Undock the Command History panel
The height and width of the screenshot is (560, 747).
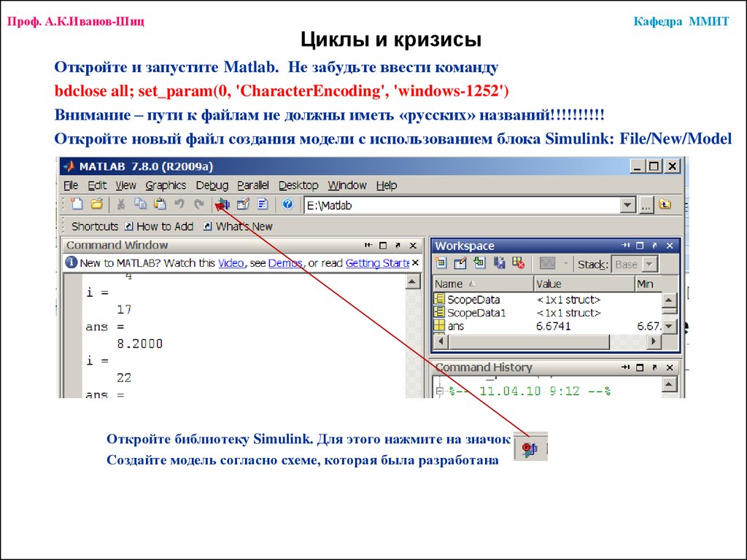click(654, 367)
